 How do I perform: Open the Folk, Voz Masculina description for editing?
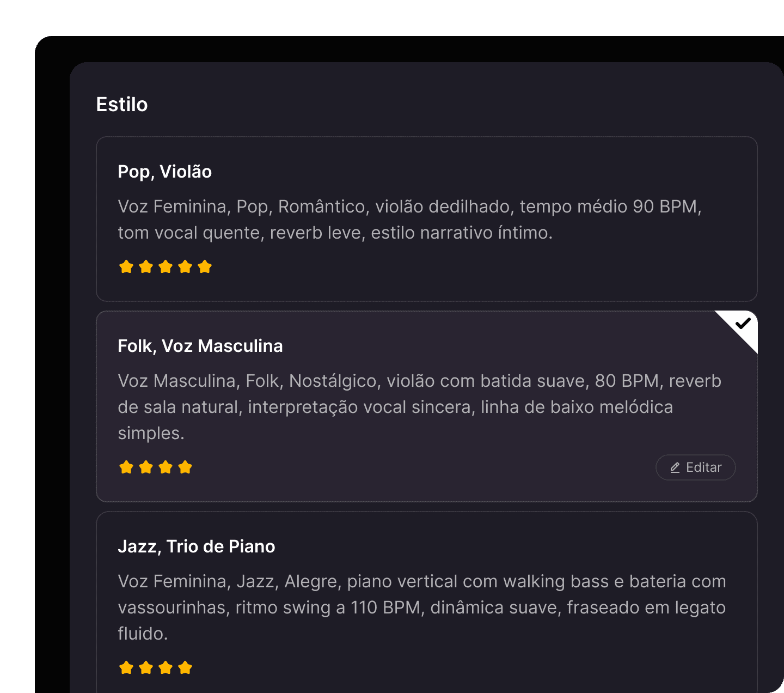(x=695, y=467)
